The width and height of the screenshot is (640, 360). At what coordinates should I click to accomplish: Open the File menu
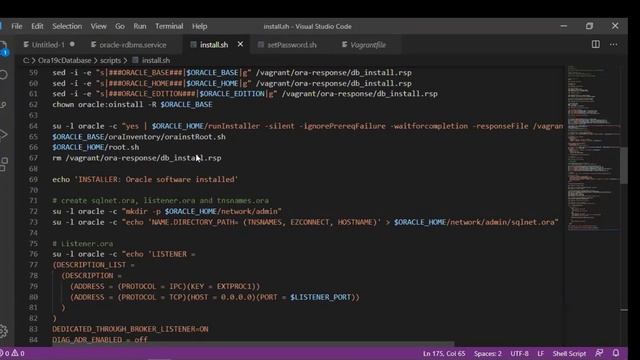17,27
